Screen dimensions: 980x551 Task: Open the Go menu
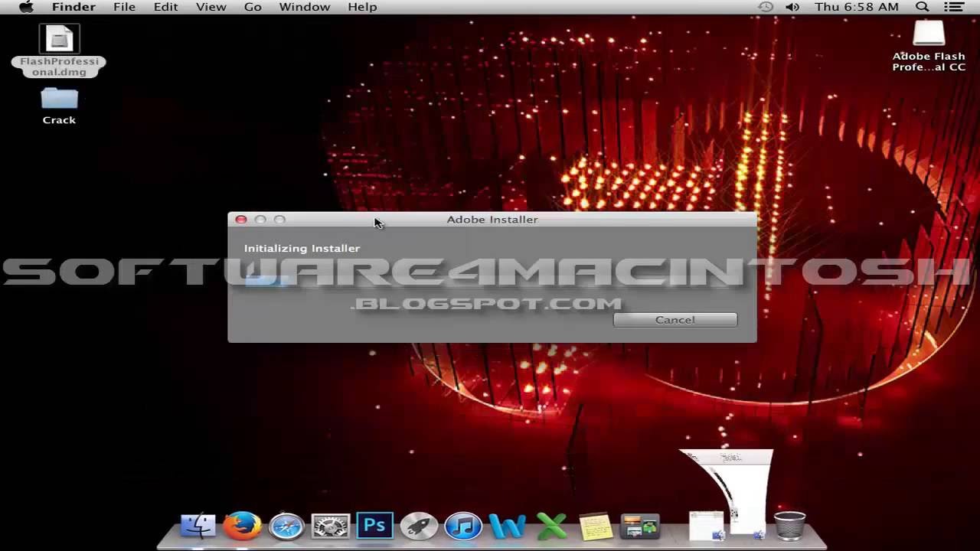point(253,7)
